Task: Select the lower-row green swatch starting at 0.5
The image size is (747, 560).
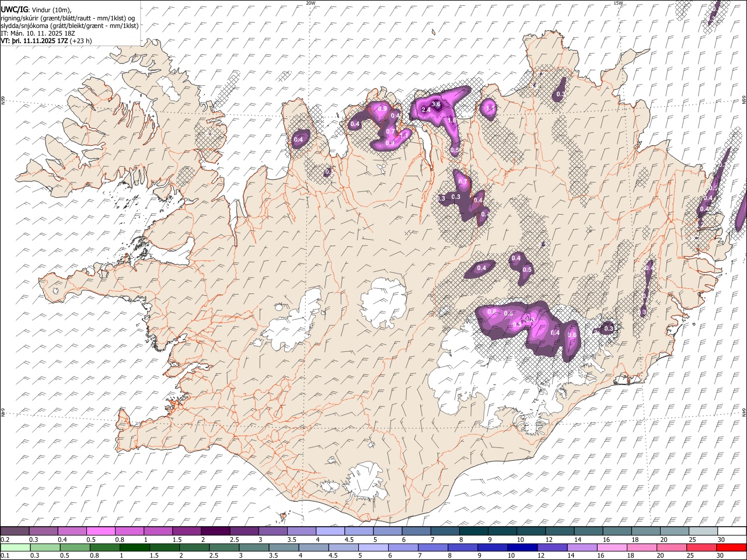Action: point(75,547)
